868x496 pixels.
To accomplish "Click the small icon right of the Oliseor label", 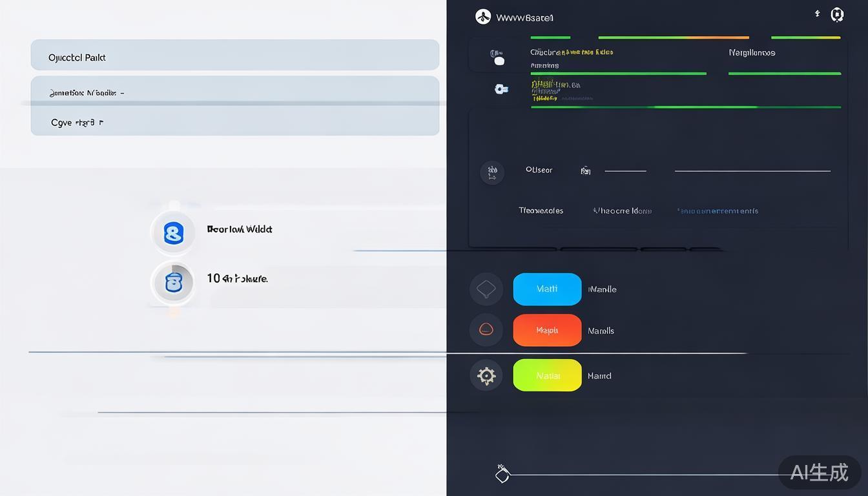I will pos(585,171).
